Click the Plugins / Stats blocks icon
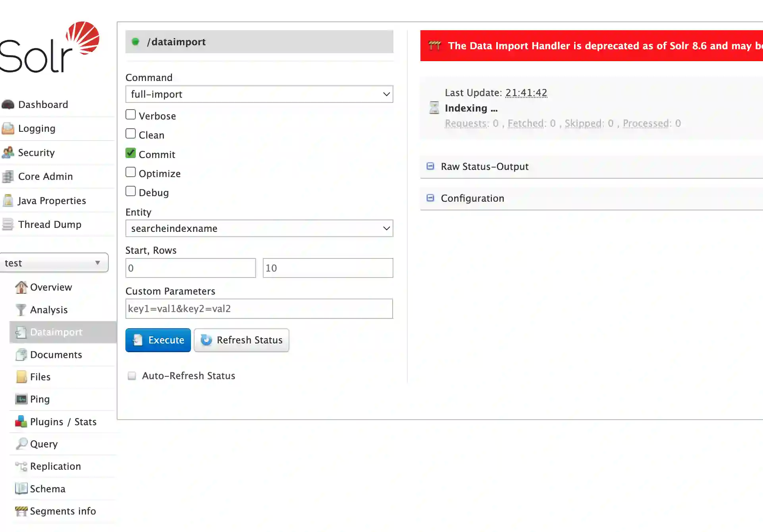Viewport: 763px width, 532px height. pyautogui.click(x=21, y=422)
